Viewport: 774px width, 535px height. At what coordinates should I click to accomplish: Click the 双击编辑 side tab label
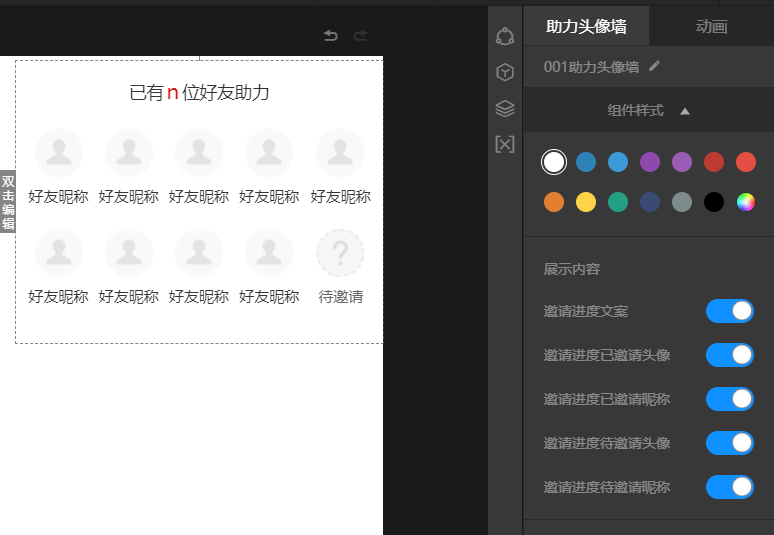[8, 202]
